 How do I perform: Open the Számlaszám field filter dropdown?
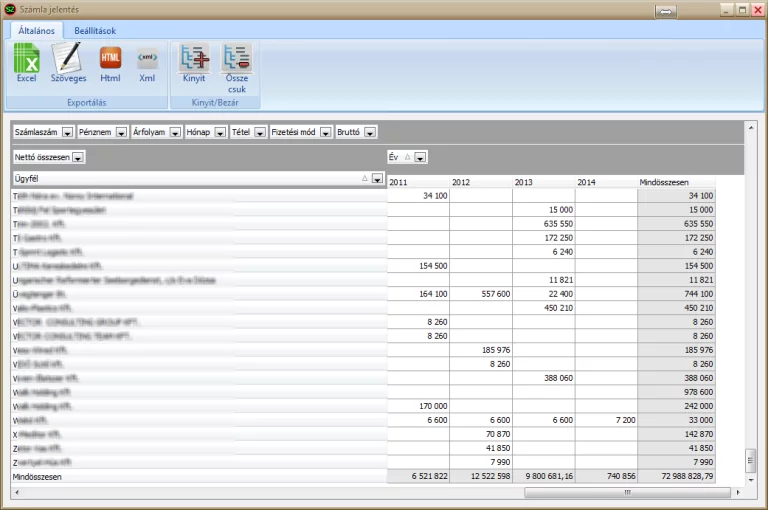(67, 132)
